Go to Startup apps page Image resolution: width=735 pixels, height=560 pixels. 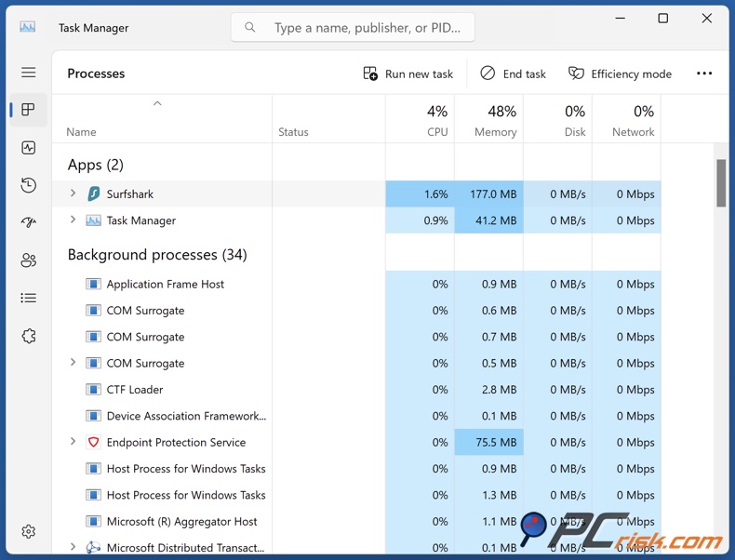[29, 223]
